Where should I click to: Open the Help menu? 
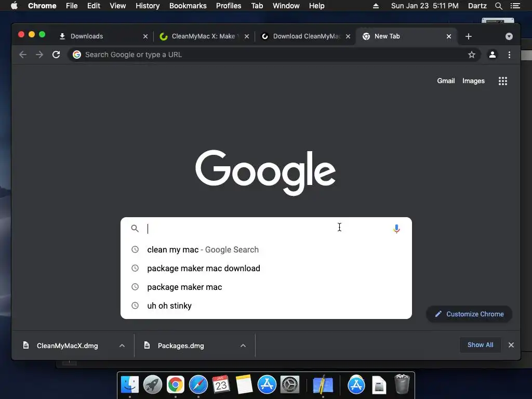316,6
